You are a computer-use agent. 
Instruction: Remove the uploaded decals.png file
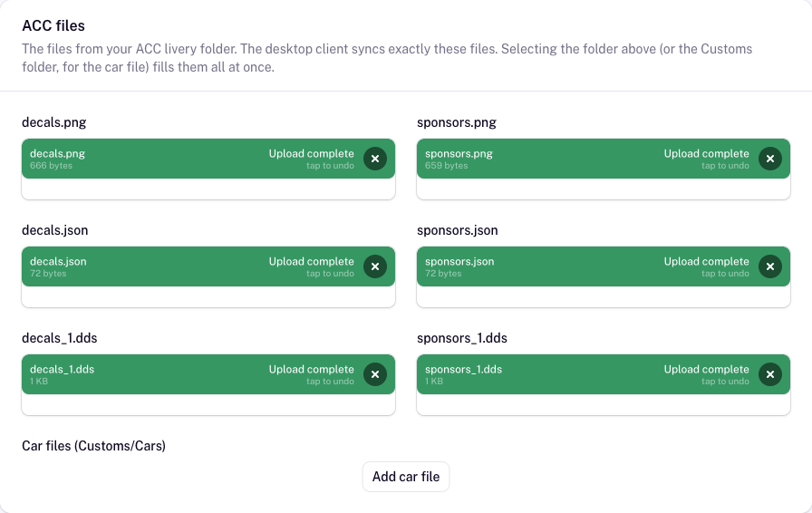375,159
